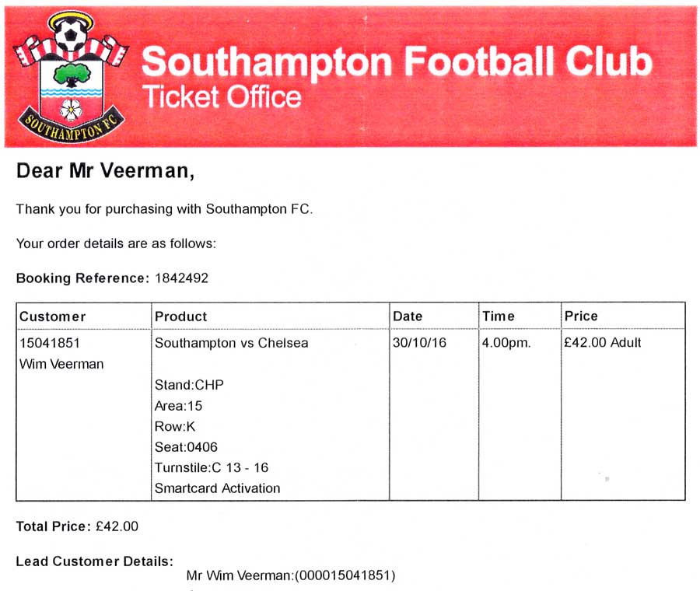Click the Stand:CHP line

coord(189,385)
